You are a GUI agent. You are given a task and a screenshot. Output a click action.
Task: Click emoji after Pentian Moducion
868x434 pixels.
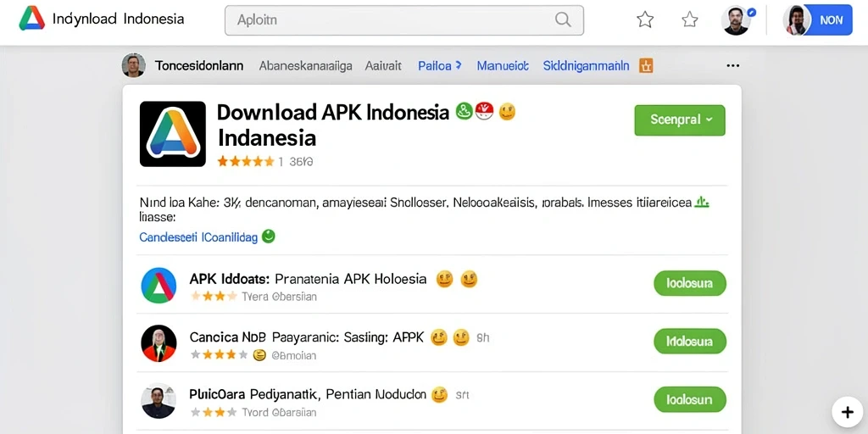pos(439,395)
